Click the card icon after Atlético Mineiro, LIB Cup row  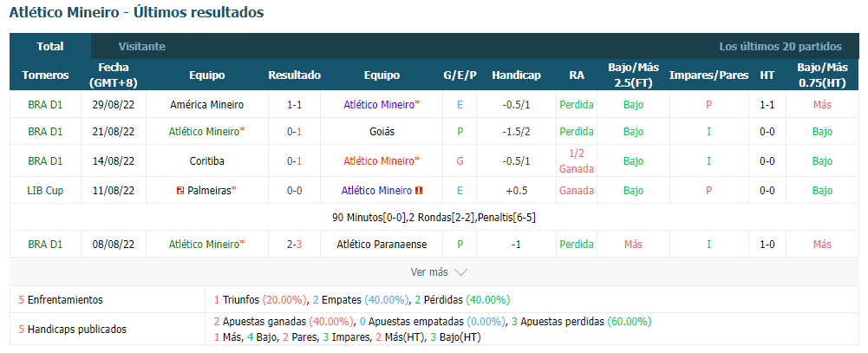(x=419, y=190)
